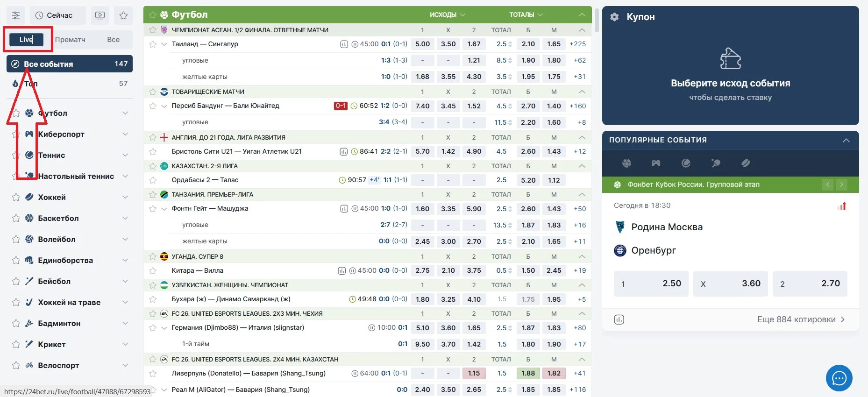The height and width of the screenshot is (397, 868).
Task: Click the Велоспорт bicycle icon in sidebar
Action: point(29,365)
